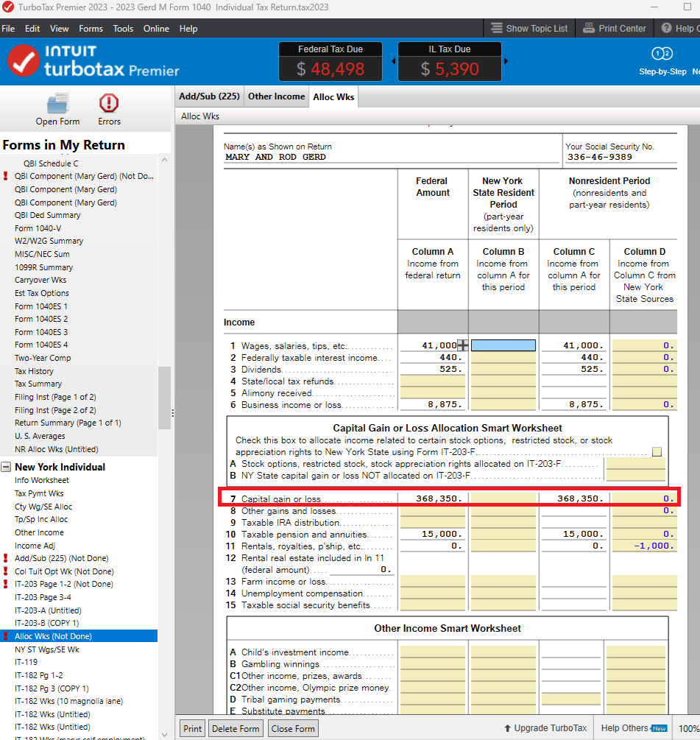Viewport: 700px width, 740px height.
Task: Open the File menu
Action: click(8, 28)
